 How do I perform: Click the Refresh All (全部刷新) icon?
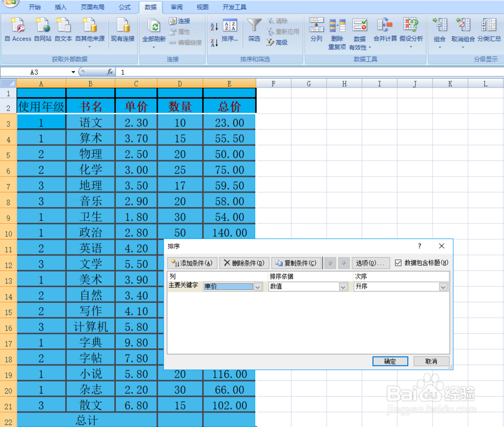pyautogui.click(x=154, y=26)
